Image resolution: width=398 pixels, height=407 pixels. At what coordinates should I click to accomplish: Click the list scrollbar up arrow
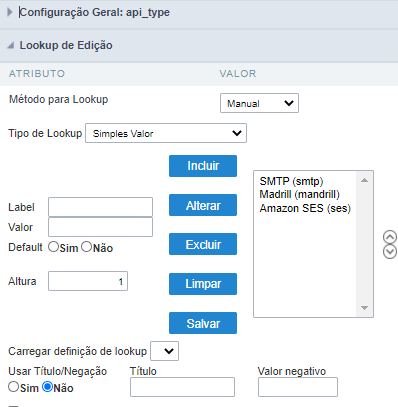click(x=364, y=180)
